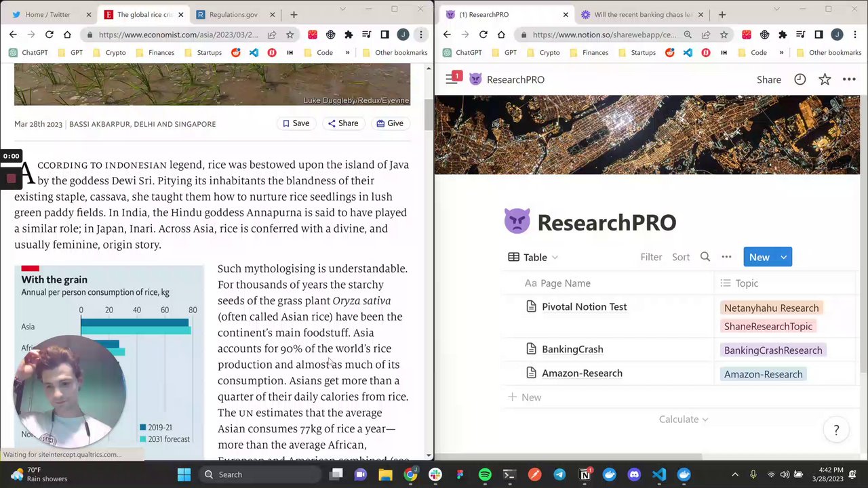Switch to the Home / Twitter tab
Screen dimensions: 868x488
pyautogui.click(x=50, y=14)
